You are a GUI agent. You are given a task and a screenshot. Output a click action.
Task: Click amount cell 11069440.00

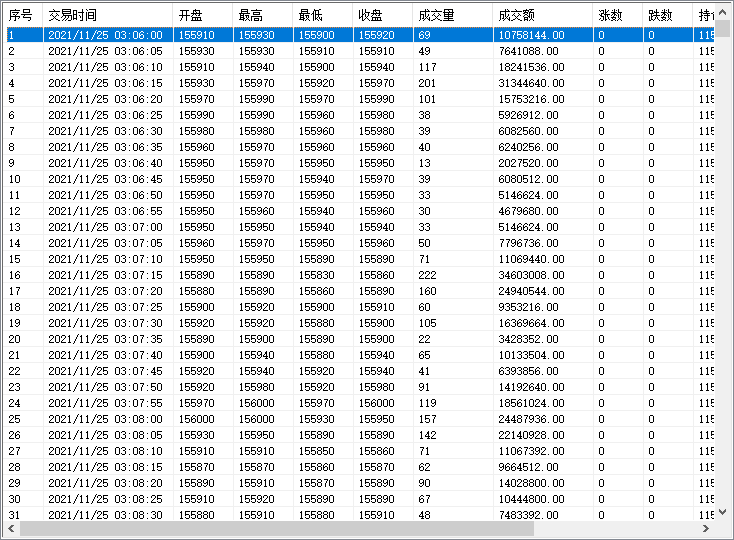tap(531, 259)
